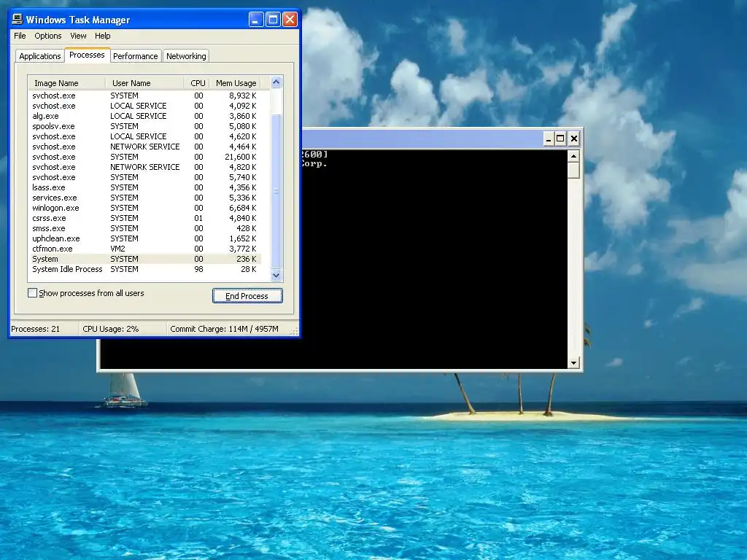Select svchost.exe using 5,740 K memory
Screen dimensions: 747x560
pos(145,177)
